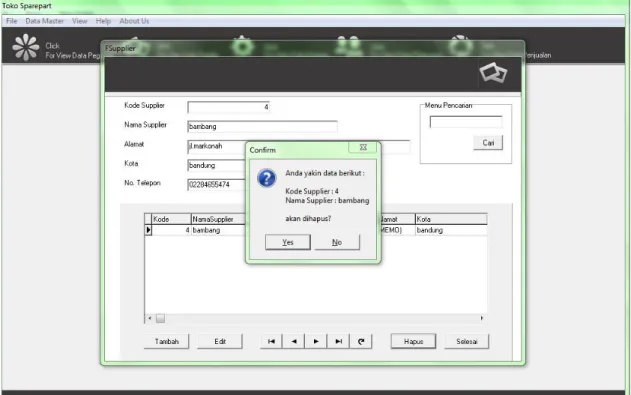The width and height of the screenshot is (631, 395).
Task: Cancel deletion with the No button
Action: pos(337,242)
